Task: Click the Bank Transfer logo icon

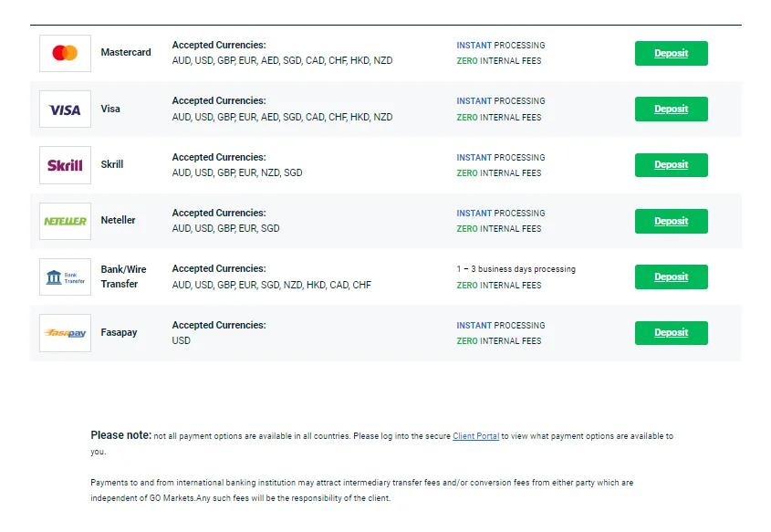Action: pos(65,276)
